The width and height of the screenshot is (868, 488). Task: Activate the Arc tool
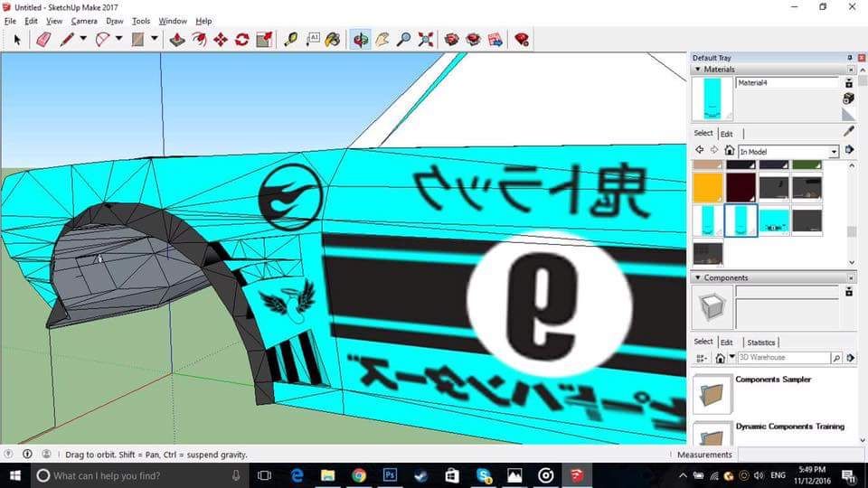[102, 40]
